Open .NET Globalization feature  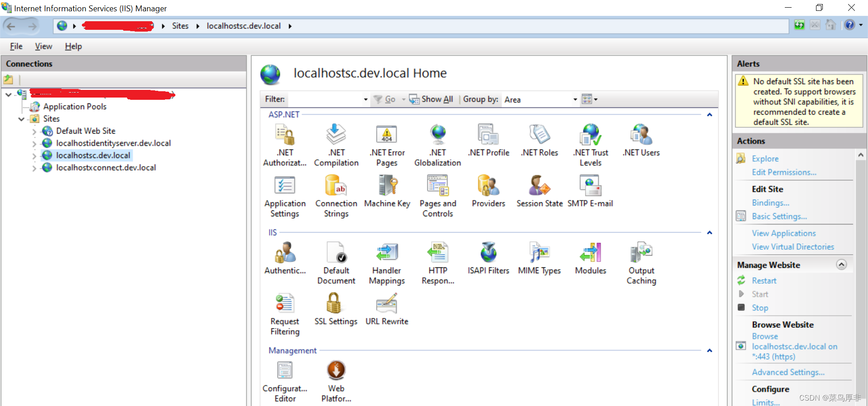438,145
